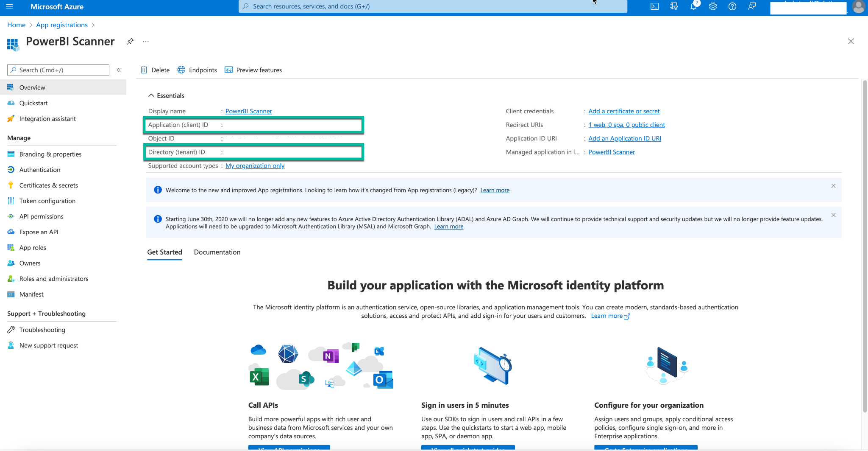The image size is (868, 451).
Task: Open the Help question mark icon
Action: pyautogui.click(x=732, y=6)
